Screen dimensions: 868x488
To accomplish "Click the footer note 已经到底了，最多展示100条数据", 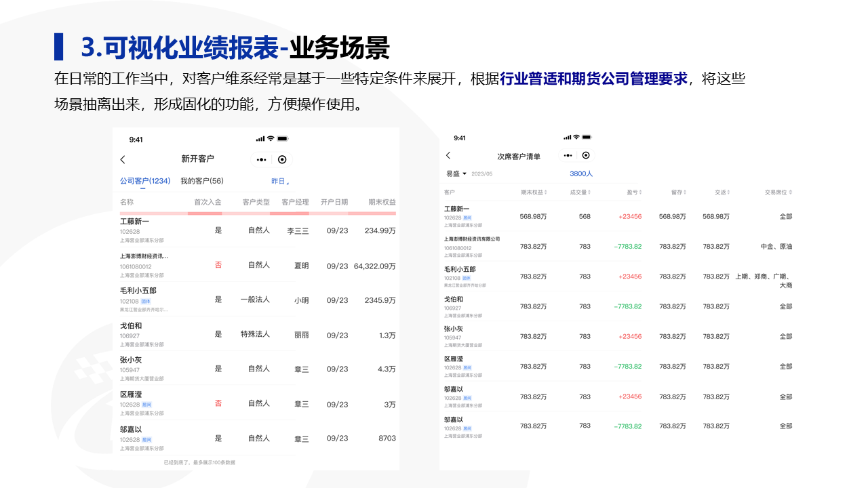I will coord(199,463).
